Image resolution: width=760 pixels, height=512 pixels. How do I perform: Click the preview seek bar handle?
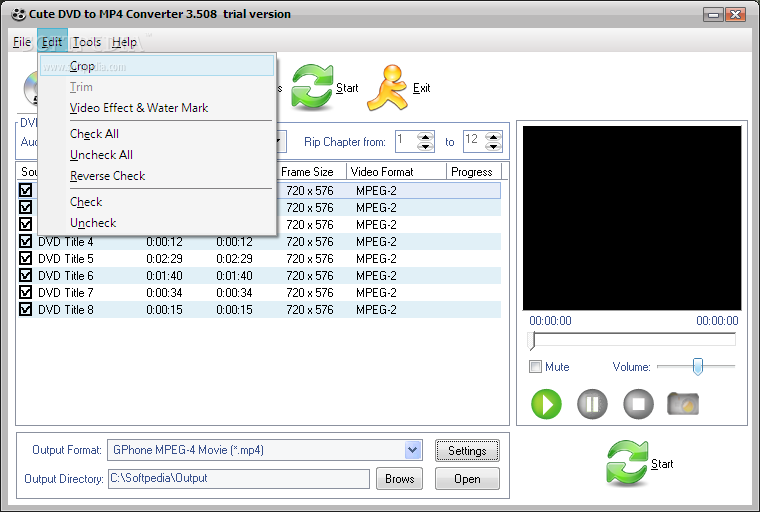(x=532, y=341)
